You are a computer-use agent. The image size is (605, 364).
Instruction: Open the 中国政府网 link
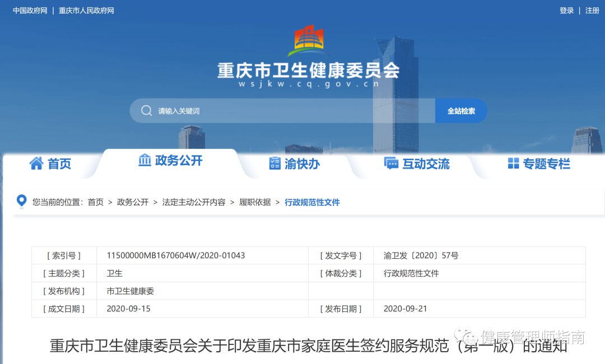click(30, 11)
